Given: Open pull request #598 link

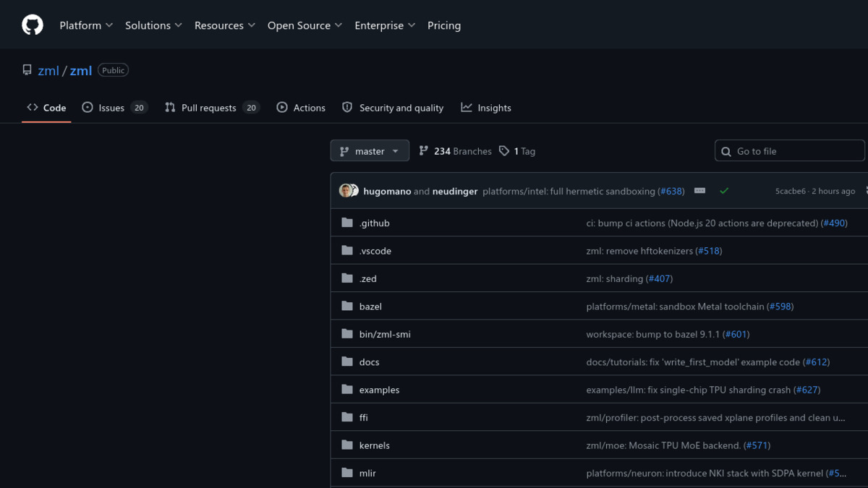Looking at the screenshot, I should pyautogui.click(x=780, y=306).
